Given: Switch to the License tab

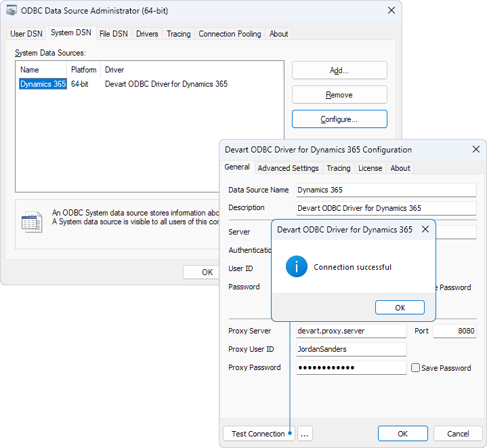Looking at the screenshot, I should click(370, 168).
